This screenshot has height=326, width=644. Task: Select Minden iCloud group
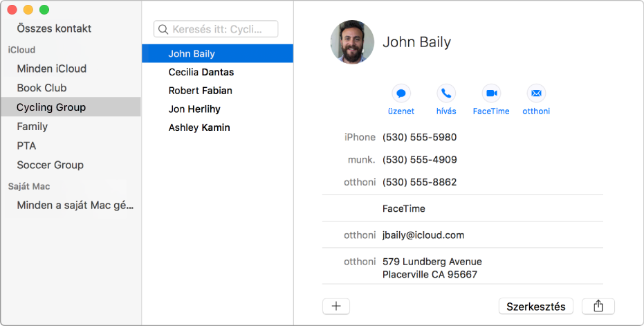tap(52, 69)
